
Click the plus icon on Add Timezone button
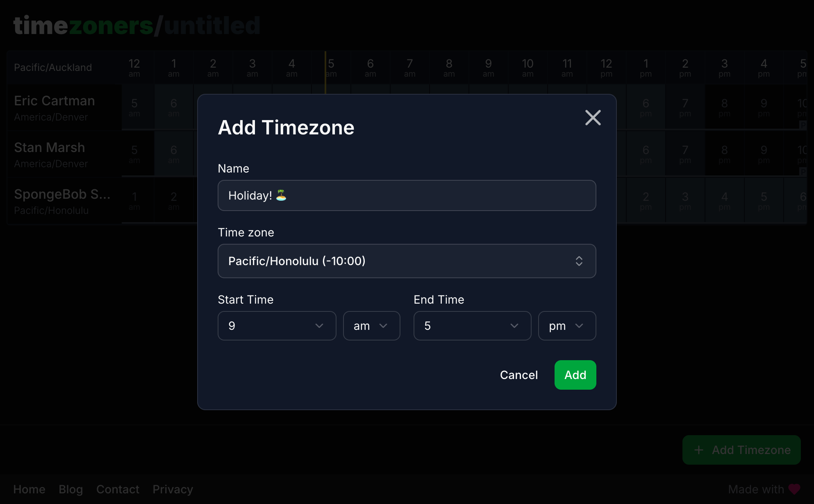[x=698, y=450]
